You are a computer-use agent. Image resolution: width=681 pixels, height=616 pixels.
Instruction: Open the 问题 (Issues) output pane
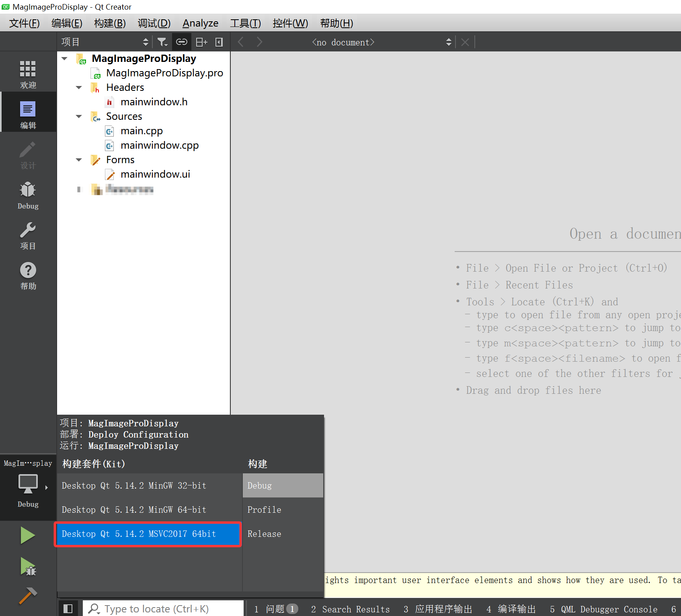276,609
